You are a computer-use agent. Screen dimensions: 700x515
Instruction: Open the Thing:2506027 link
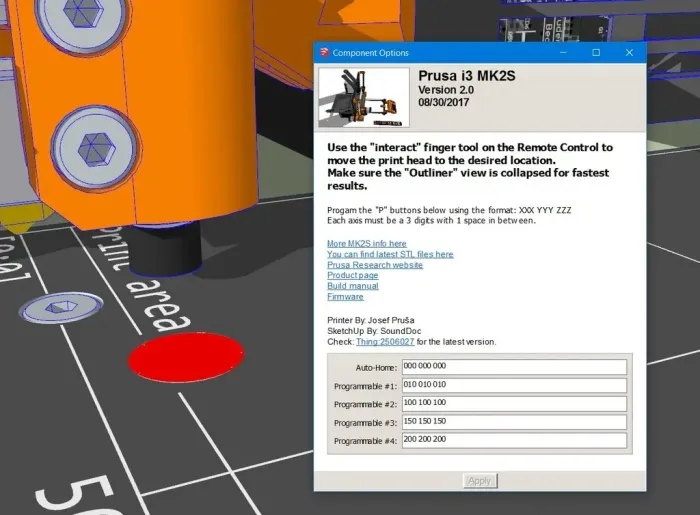point(385,342)
